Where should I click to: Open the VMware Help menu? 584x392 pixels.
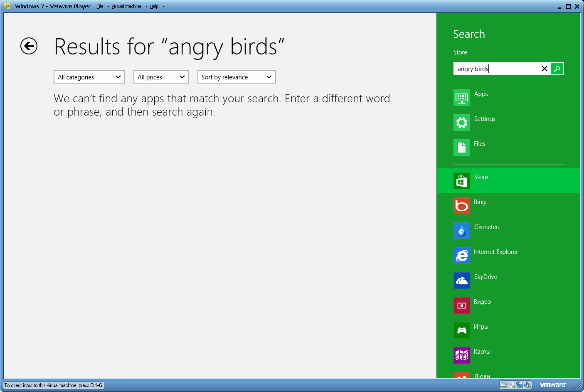click(154, 6)
